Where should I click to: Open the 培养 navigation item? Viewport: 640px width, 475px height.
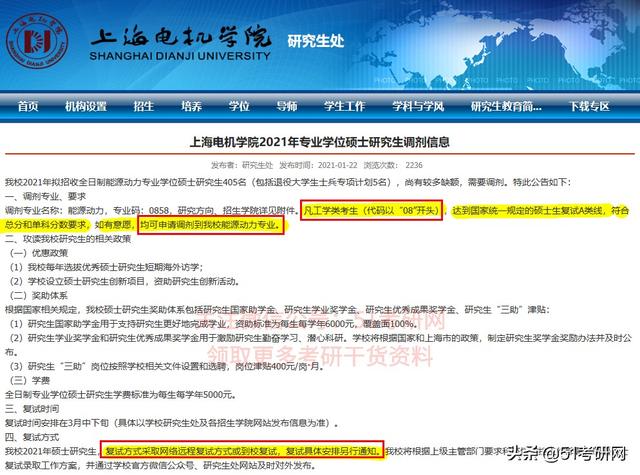pyautogui.click(x=191, y=107)
